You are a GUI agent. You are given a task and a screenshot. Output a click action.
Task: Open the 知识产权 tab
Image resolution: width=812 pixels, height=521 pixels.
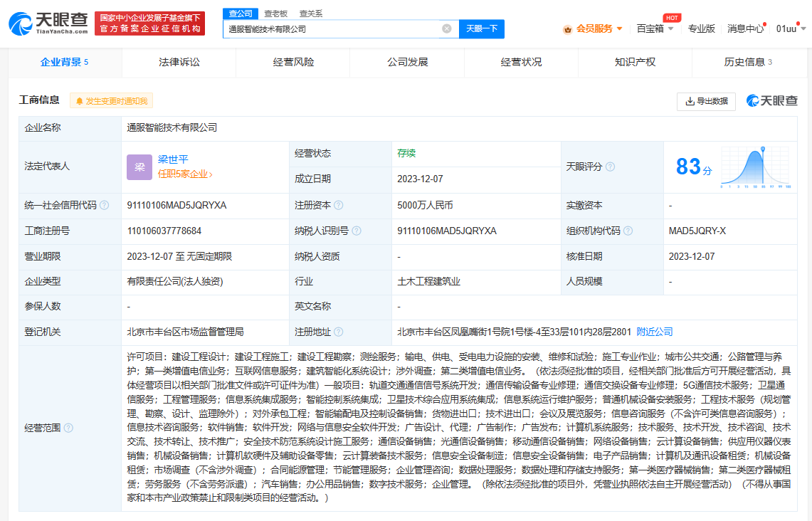click(x=635, y=63)
